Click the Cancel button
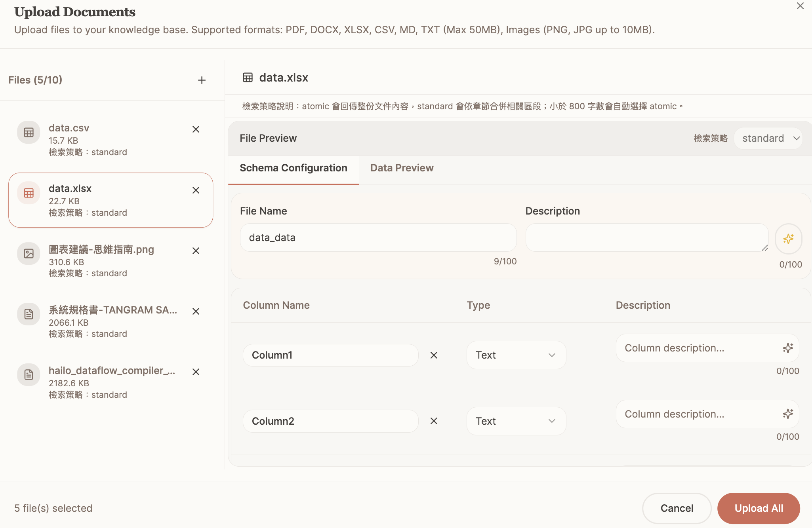This screenshot has width=812, height=528. pyautogui.click(x=677, y=508)
